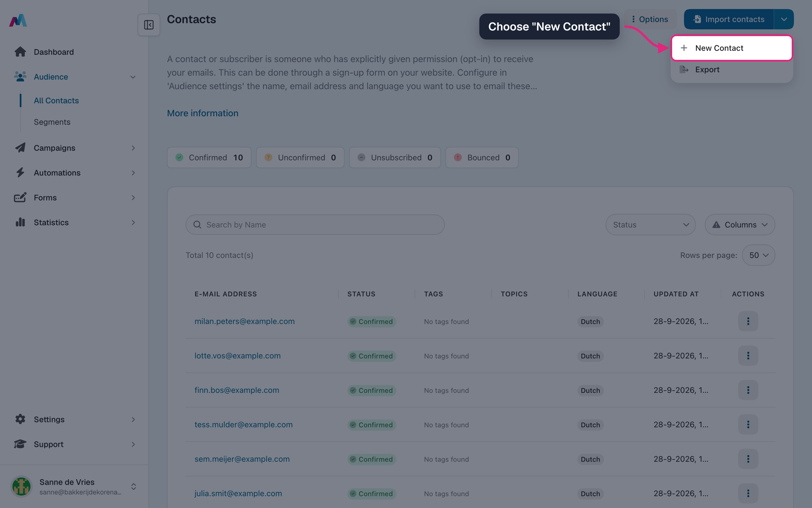The height and width of the screenshot is (508, 812).
Task: Go to All Contacts
Action: pos(56,100)
